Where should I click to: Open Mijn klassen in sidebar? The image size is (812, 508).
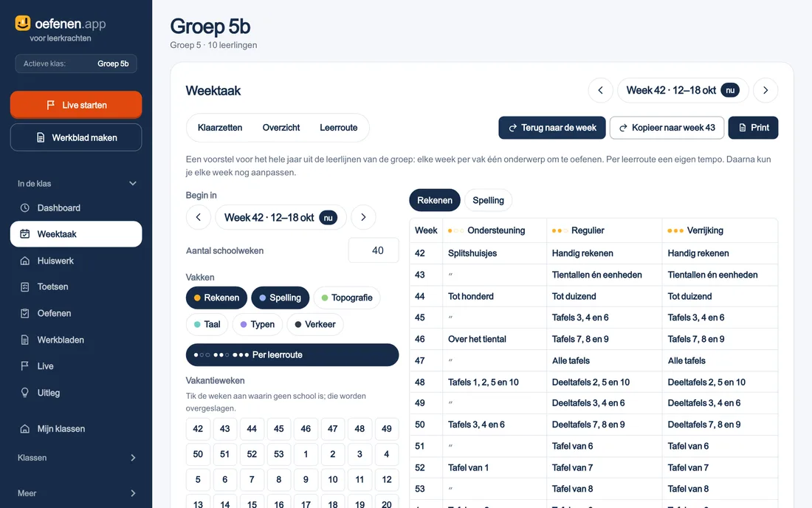point(75,429)
